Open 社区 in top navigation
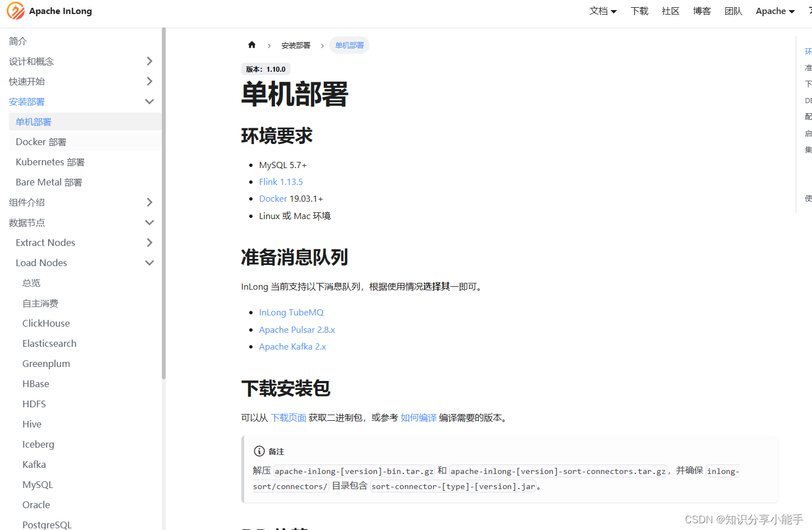This screenshot has height=530, width=812. tap(670, 11)
